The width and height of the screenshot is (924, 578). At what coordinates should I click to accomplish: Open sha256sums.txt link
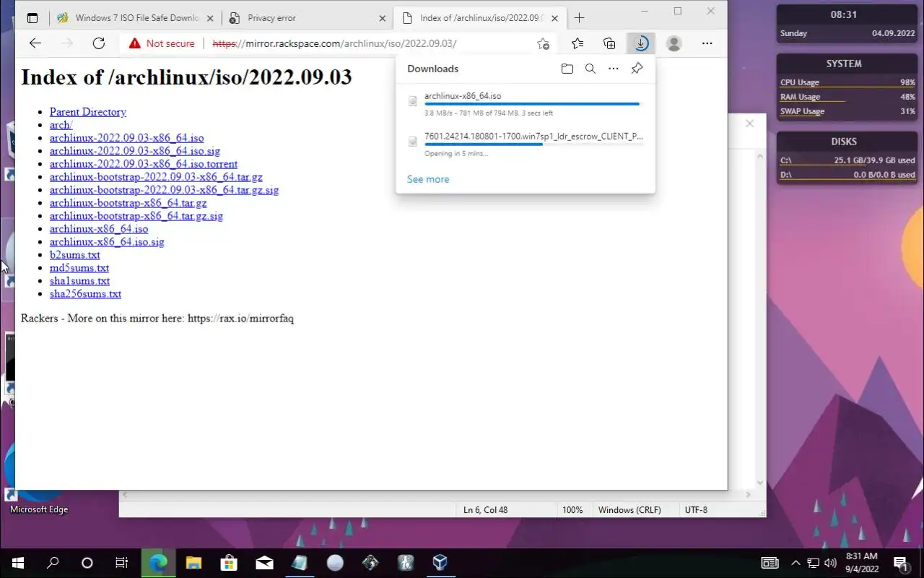point(85,294)
